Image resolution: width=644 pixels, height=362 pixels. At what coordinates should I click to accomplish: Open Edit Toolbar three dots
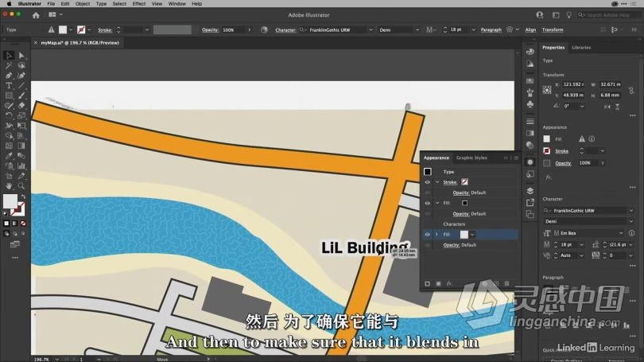15,258
